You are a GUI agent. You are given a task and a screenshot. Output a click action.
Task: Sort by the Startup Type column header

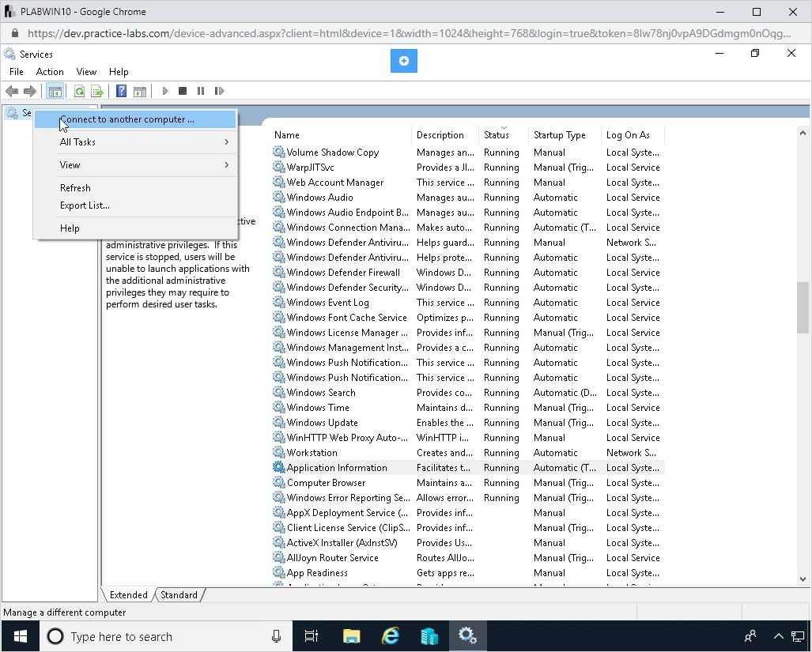pos(565,135)
